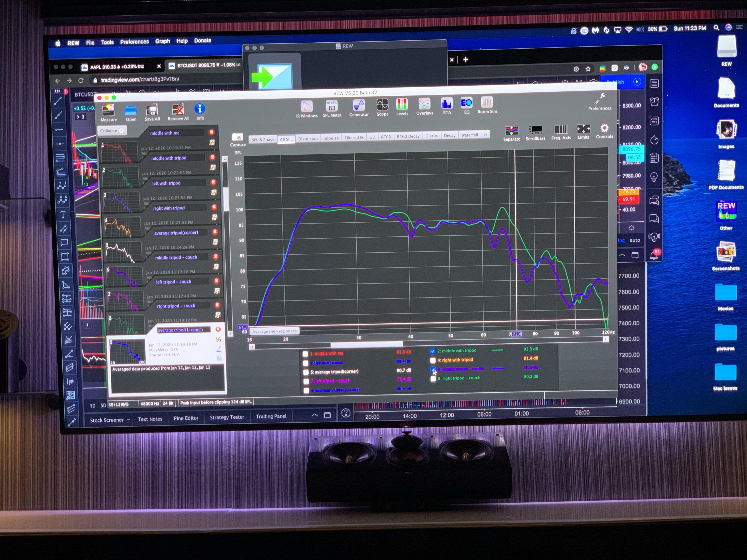Open TradingView alerts clock icon
The width and height of the screenshot is (747, 560).
(654, 102)
